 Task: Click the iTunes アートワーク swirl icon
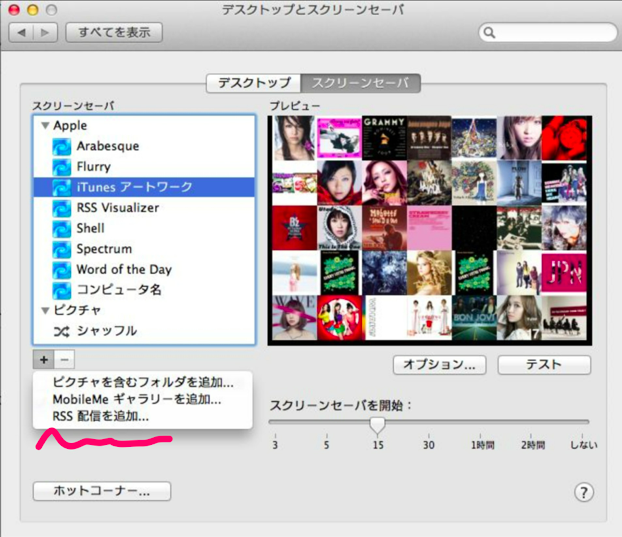(62, 187)
